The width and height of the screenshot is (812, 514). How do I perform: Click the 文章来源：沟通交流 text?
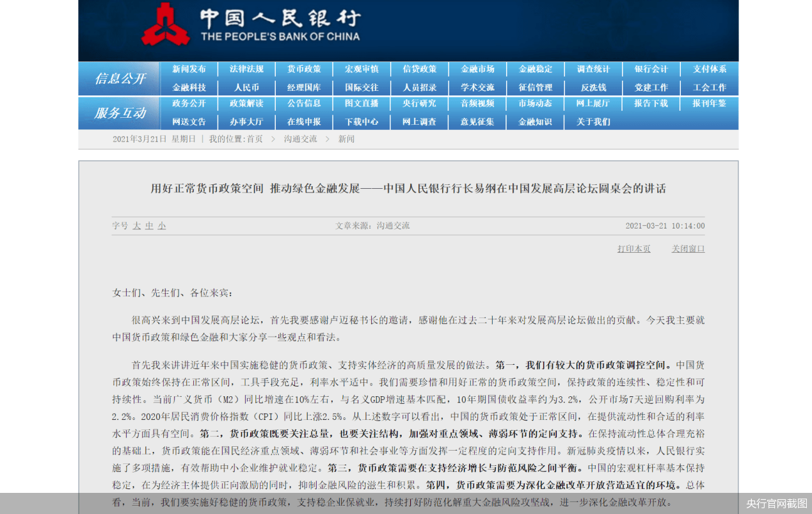coord(372,226)
